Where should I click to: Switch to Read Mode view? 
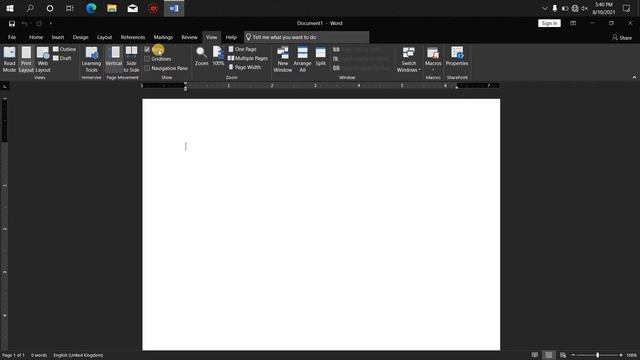(9, 59)
